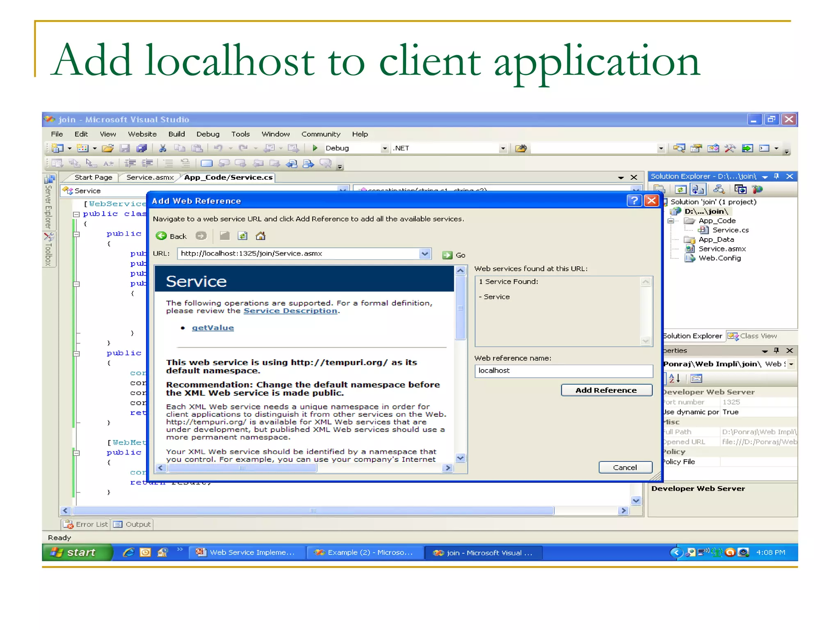Click the Stop icon in dialog navigation bar

coord(224,236)
